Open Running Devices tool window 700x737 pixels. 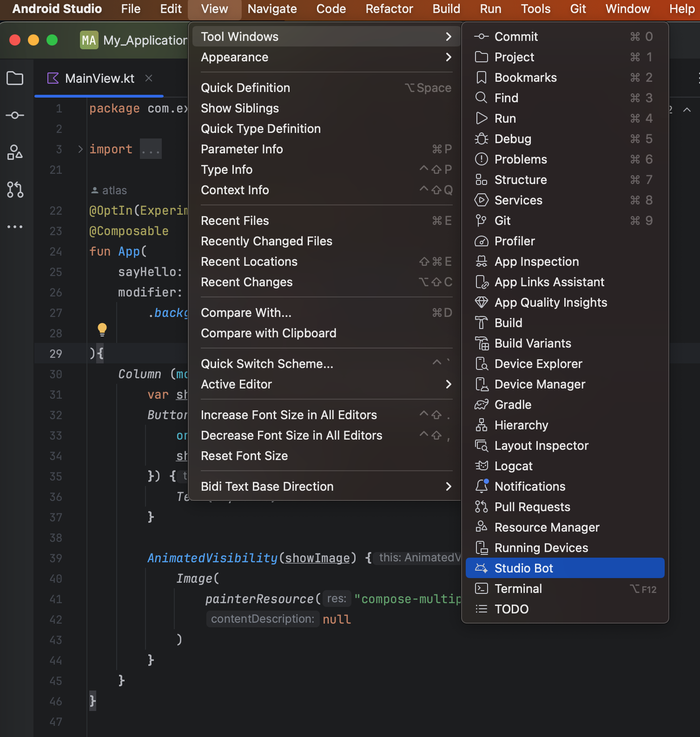[x=565, y=547]
